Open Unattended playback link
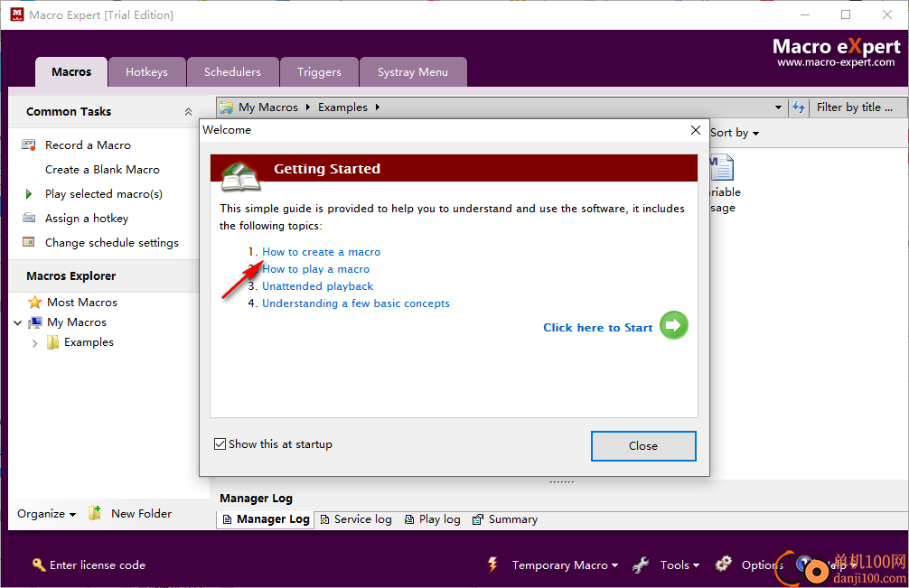The image size is (909, 588). pos(318,286)
